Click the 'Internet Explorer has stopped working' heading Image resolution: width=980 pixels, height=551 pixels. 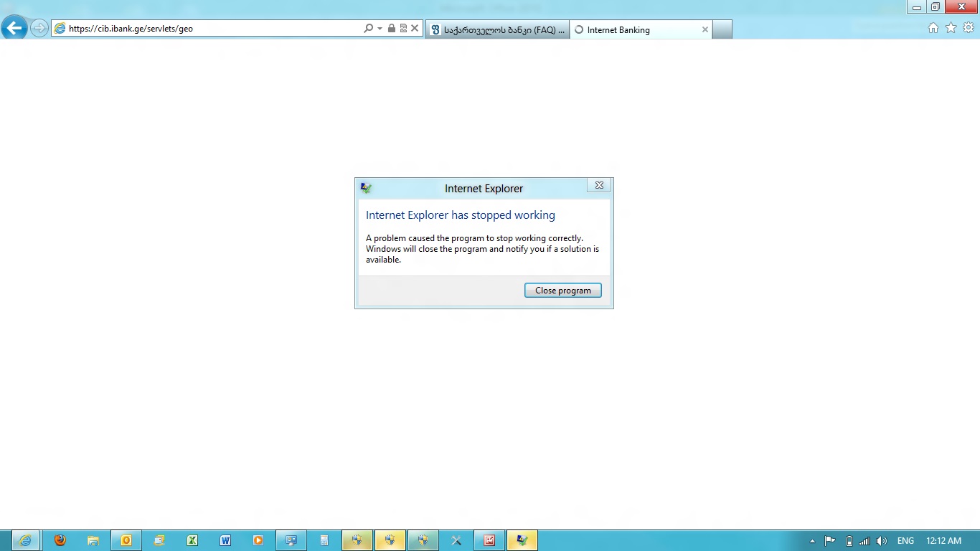461,215
